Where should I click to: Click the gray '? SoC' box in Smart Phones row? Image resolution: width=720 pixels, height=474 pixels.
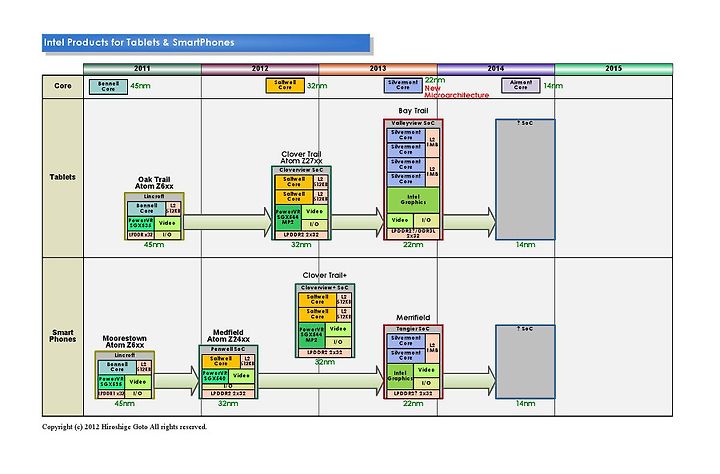tap(525, 362)
